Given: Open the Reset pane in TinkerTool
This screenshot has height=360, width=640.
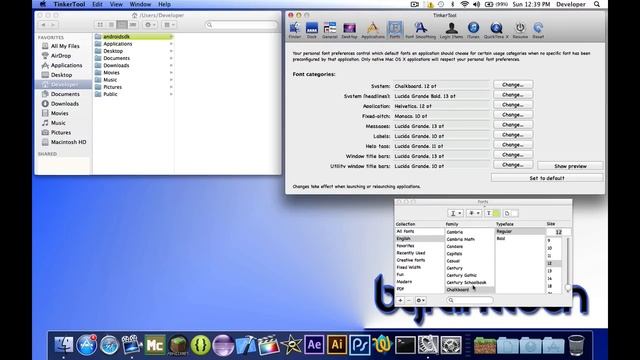Looking at the screenshot, I should click(x=538, y=31).
